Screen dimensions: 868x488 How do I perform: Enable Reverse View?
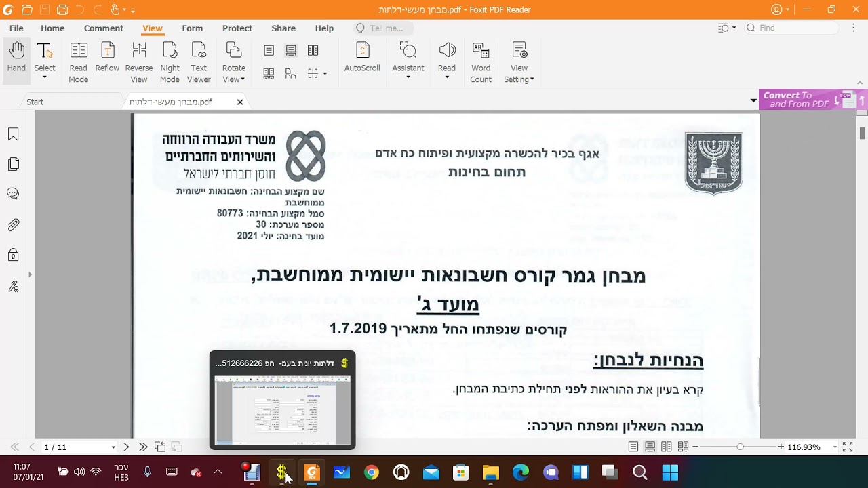[139, 61]
